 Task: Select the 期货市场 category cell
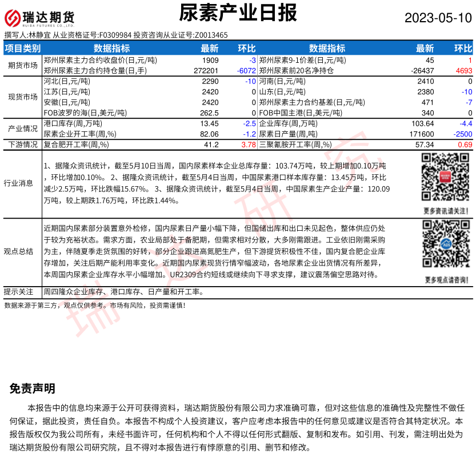pos(23,65)
